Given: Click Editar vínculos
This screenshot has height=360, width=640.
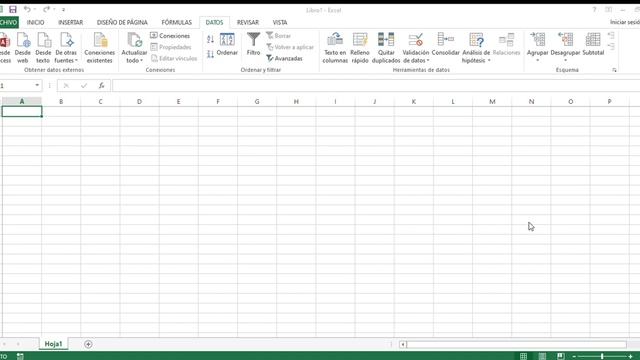Looking at the screenshot, I should [174, 58].
